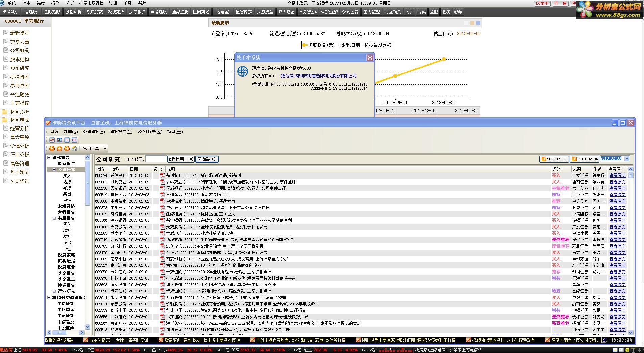Viewport: 644px width, 353px height.
Task: Open the 窗口(W) menu
Action: pyautogui.click(x=175, y=132)
